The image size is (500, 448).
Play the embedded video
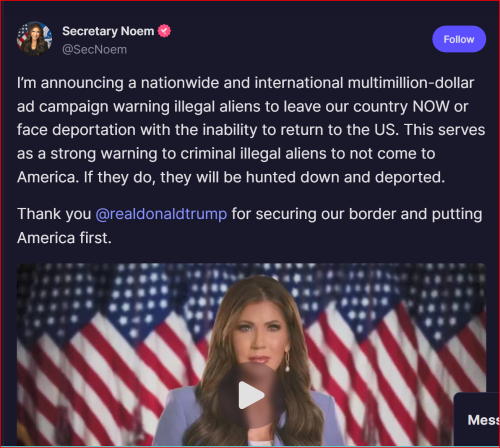[251, 395]
